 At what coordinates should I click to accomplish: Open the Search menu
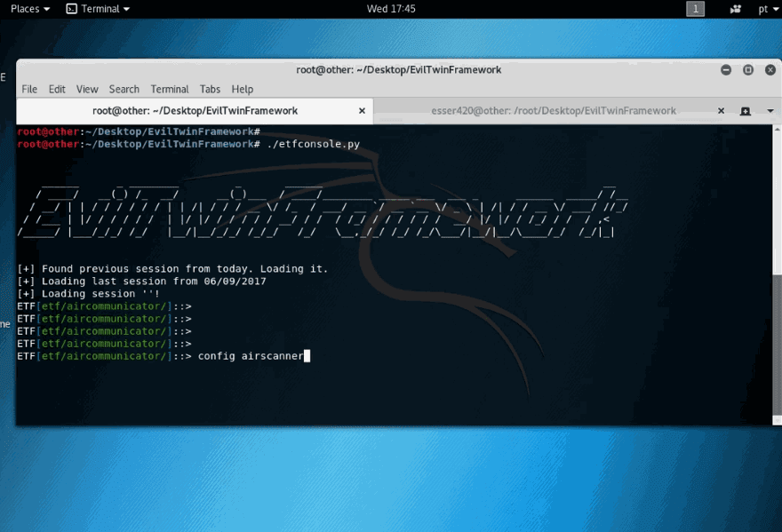click(x=124, y=89)
